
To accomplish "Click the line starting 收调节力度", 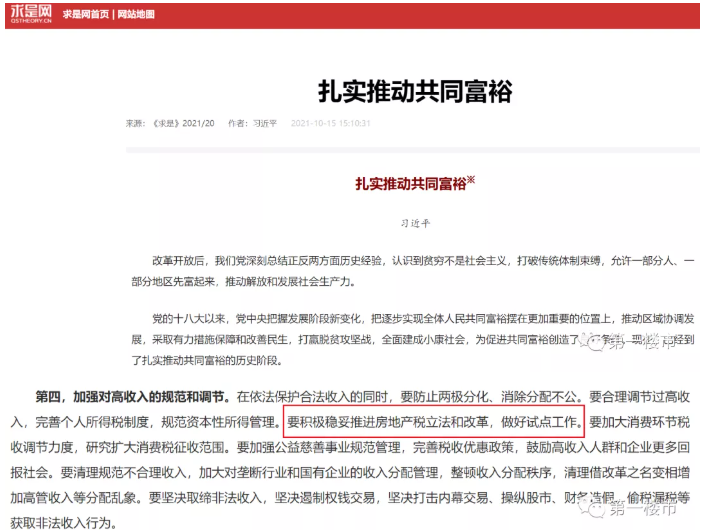I will pyautogui.click(x=350, y=447).
